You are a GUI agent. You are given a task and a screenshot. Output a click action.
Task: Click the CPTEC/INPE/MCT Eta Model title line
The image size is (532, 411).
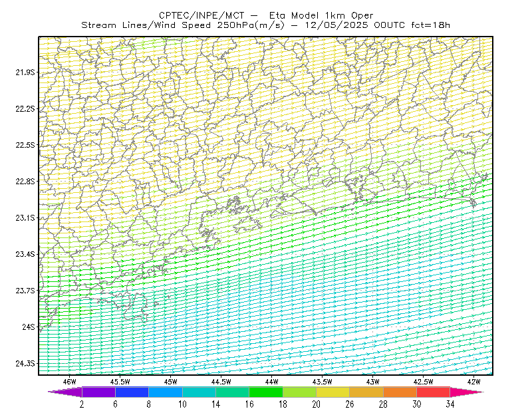pyautogui.click(x=266, y=15)
